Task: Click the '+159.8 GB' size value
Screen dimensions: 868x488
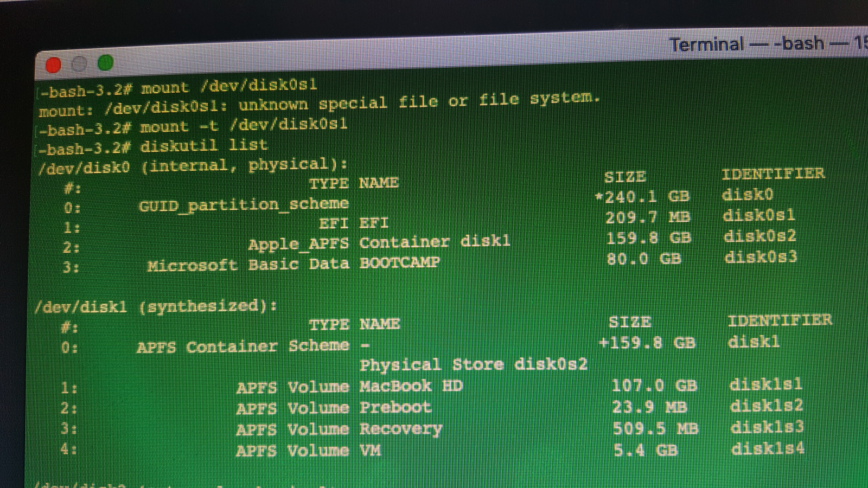Action: [647, 343]
